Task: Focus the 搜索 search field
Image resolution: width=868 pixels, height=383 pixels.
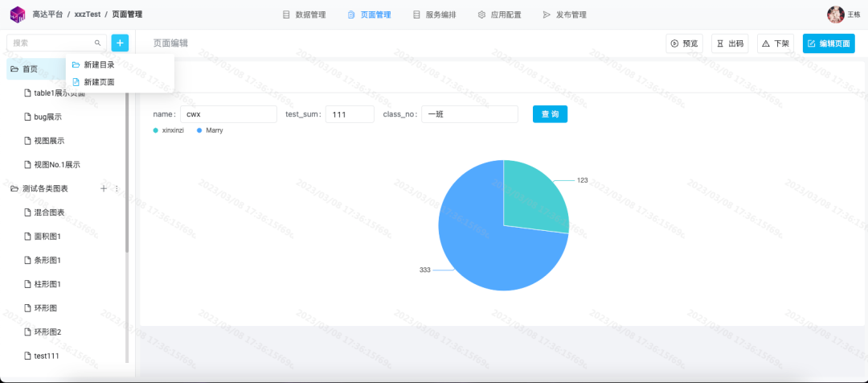Action: point(56,43)
